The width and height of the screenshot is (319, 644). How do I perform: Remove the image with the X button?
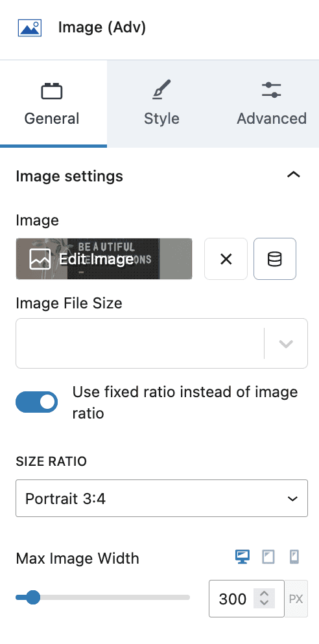[226, 259]
